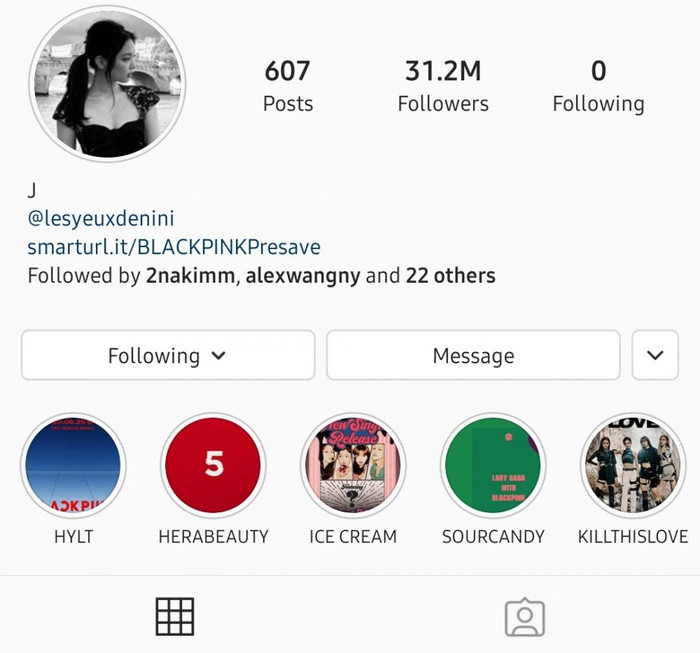Open the smarturl.it/BLACKPINKPresave link
The height and width of the screenshot is (653, 700).
pyautogui.click(x=174, y=247)
